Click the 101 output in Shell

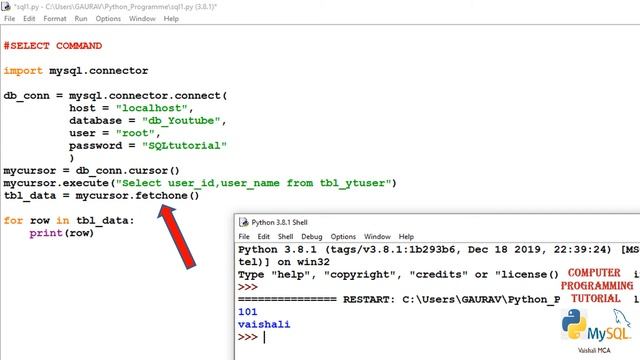pyautogui.click(x=248, y=312)
